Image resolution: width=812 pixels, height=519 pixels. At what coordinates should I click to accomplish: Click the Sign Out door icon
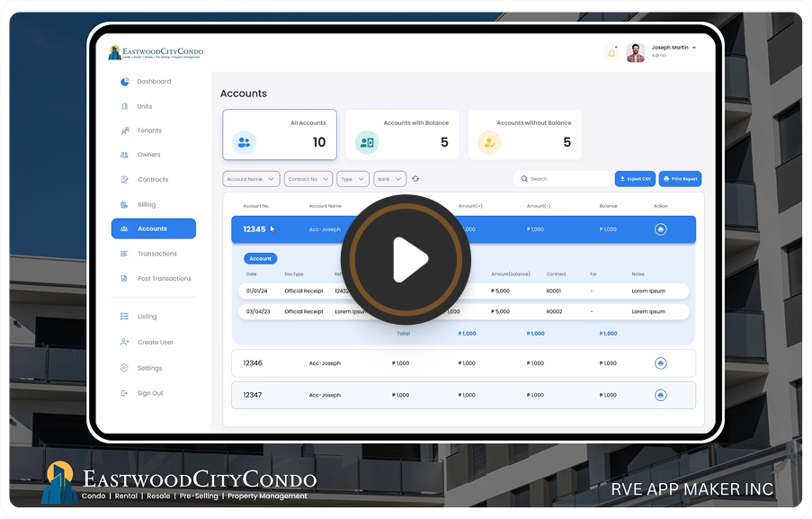pos(124,393)
